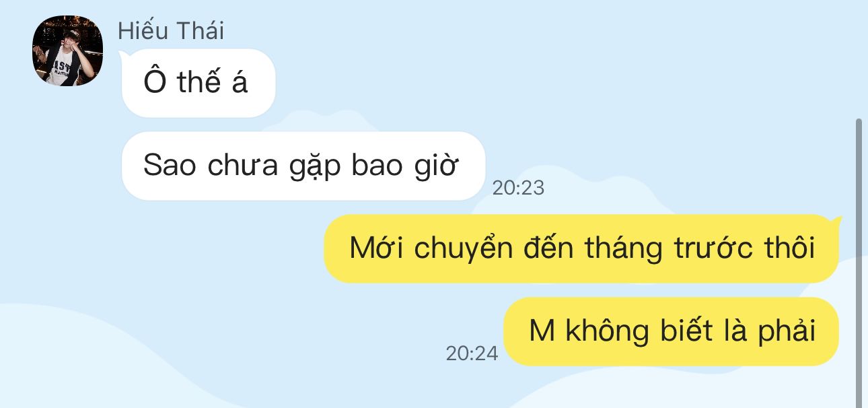Click the sender name Hiếu Thái
The width and height of the screenshot is (868, 408).
[x=171, y=31]
